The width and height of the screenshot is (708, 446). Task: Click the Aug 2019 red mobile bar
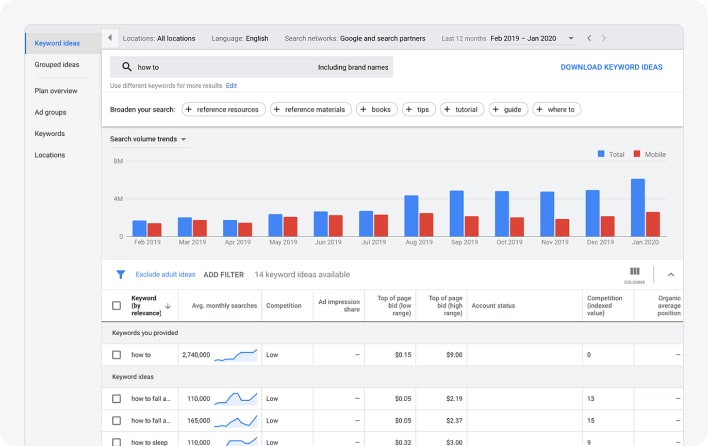(x=426, y=225)
